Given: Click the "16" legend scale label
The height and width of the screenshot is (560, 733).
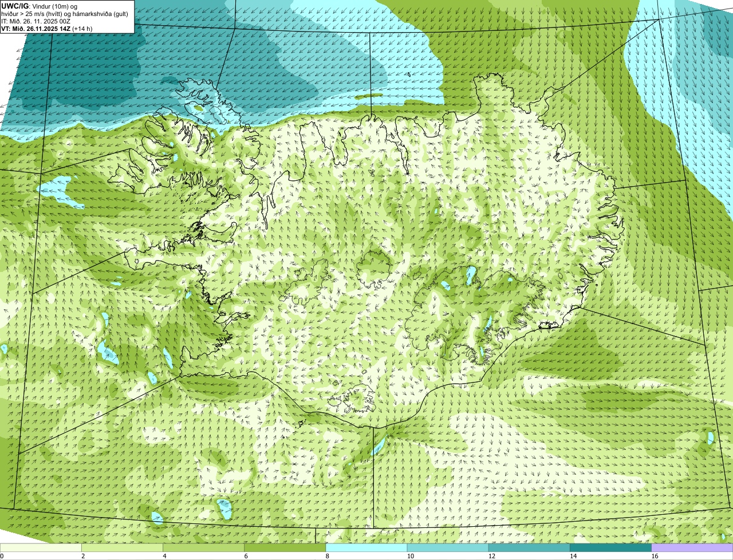Looking at the screenshot, I should tap(655, 556).
